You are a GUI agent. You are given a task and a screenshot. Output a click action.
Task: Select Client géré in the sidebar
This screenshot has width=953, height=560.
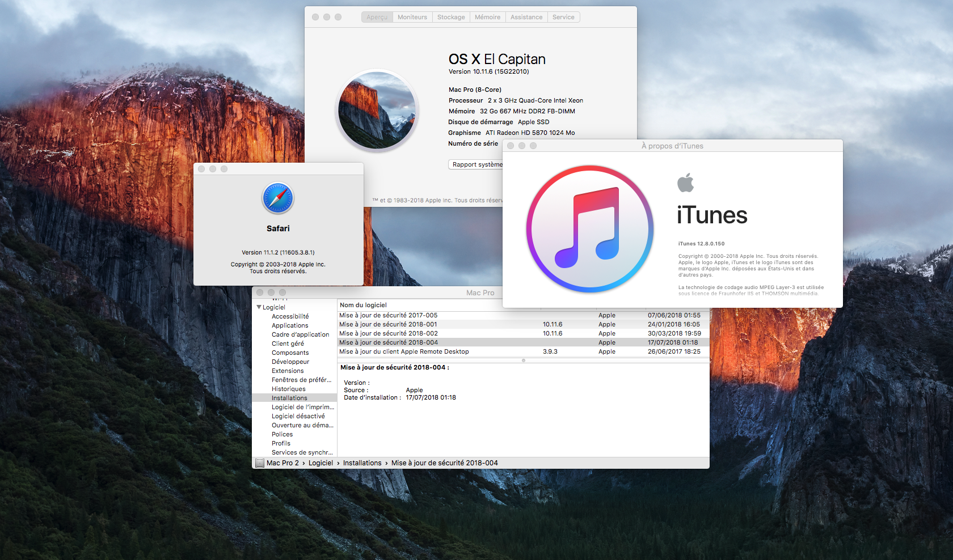pyautogui.click(x=288, y=343)
